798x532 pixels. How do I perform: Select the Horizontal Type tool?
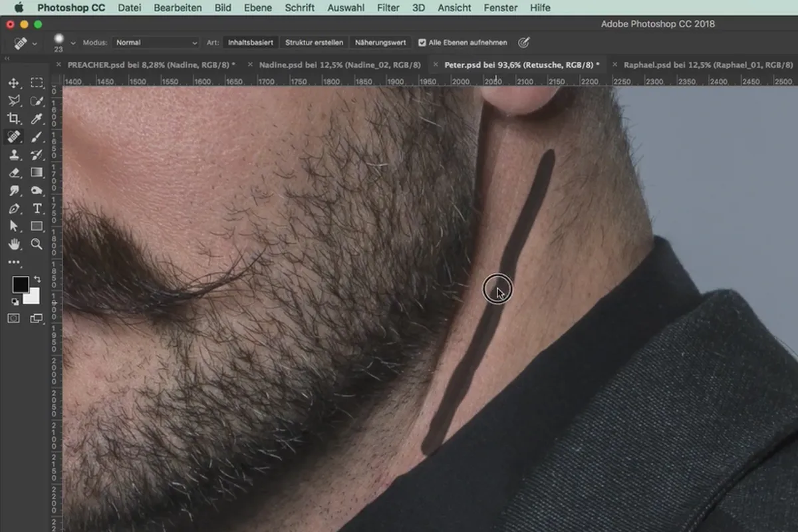tap(37, 209)
